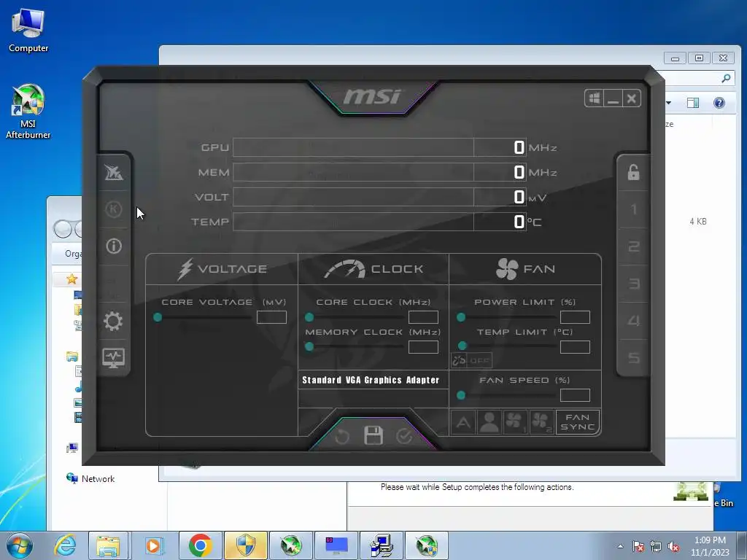
Task: Adjust the Core Clock slider handle
Action: [309, 317]
